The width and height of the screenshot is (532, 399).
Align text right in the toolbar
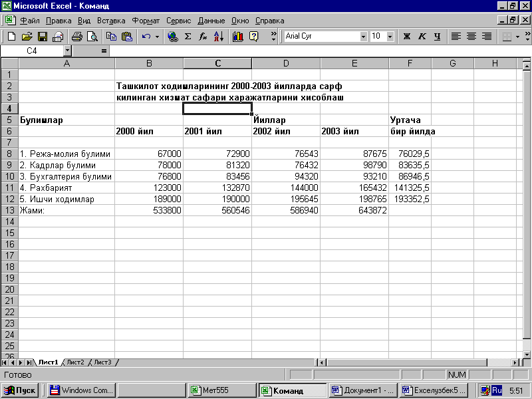[x=487, y=36]
